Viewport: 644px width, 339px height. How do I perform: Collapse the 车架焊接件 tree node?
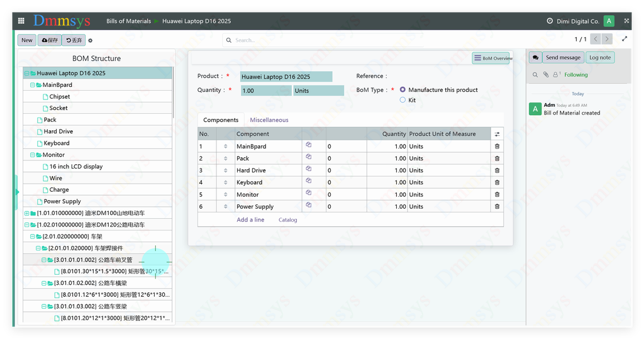[x=38, y=248]
